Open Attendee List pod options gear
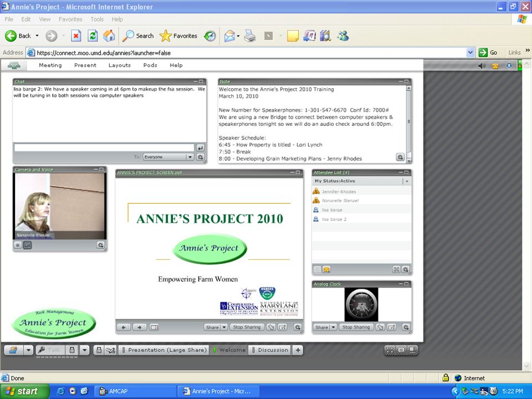Screen dimensions: 532x399 pos(406,269)
